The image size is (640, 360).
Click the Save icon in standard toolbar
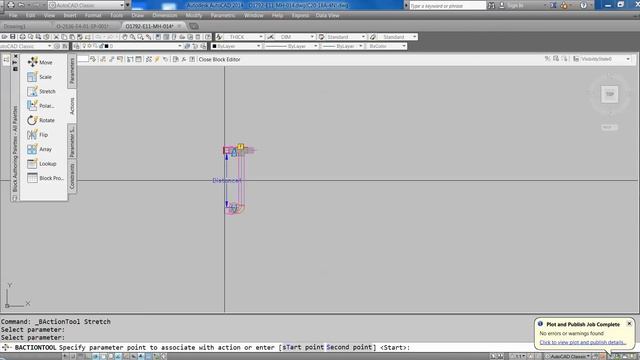click(x=13, y=37)
